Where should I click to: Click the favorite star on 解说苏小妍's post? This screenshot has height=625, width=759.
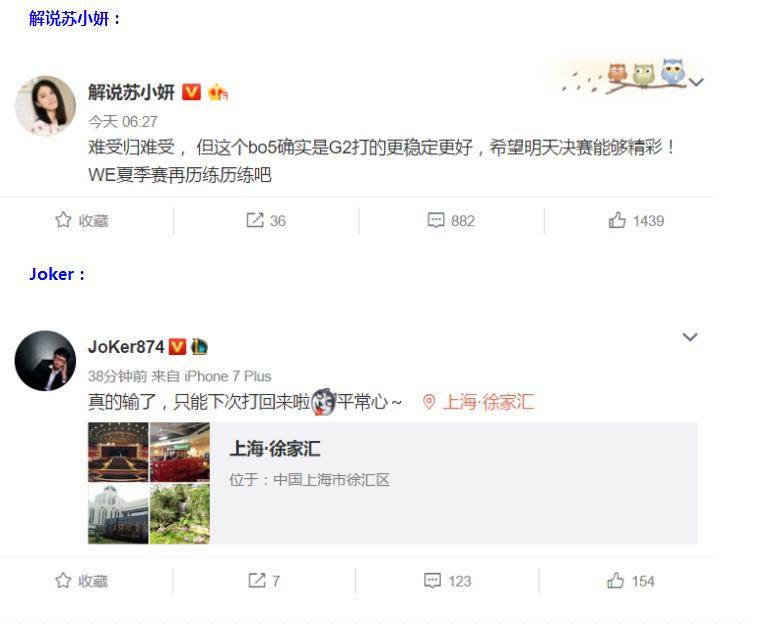[x=63, y=220]
